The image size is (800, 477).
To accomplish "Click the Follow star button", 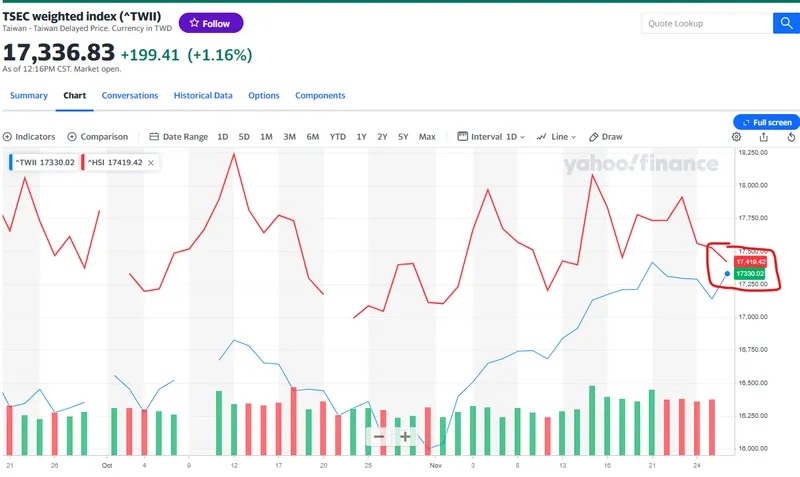I will click(211, 23).
